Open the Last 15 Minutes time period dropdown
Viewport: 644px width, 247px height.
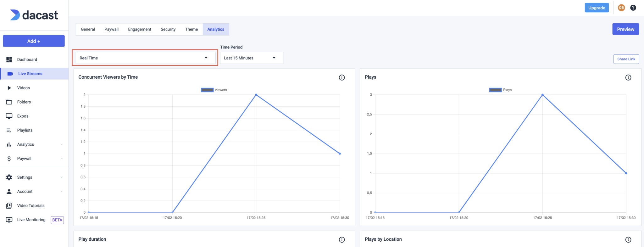point(251,58)
